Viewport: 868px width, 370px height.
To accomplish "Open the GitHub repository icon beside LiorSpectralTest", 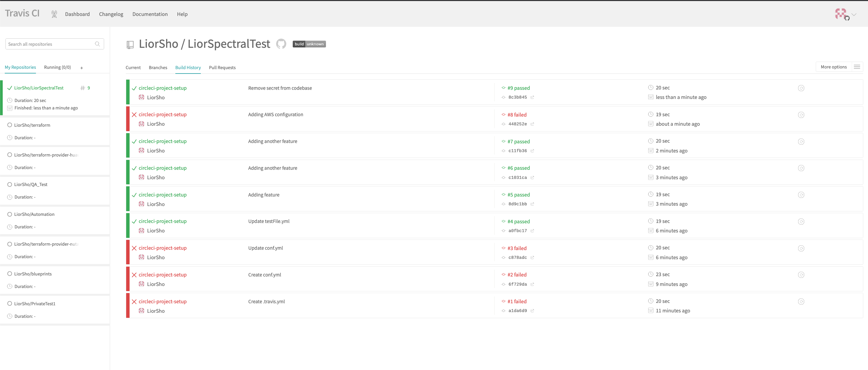I will [x=281, y=44].
